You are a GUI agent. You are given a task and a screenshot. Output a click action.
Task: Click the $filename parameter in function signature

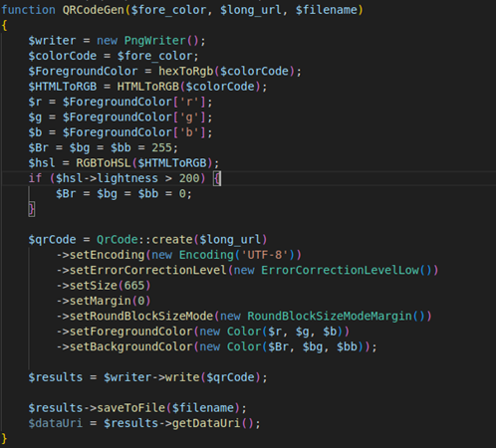(327, 10)
